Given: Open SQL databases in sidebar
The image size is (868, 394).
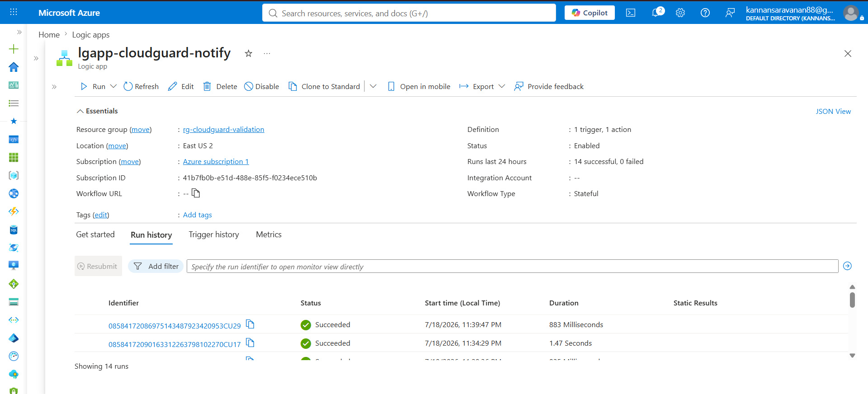Looking at the screenshot, I should coord(14,230).
